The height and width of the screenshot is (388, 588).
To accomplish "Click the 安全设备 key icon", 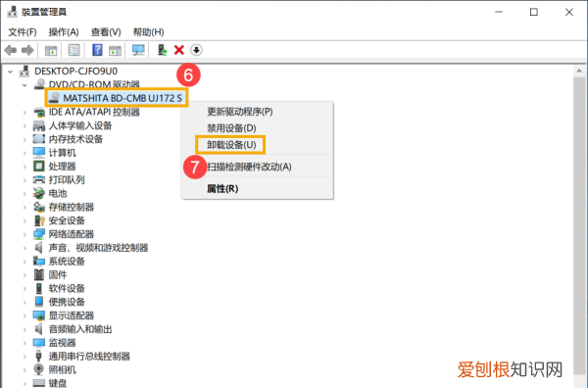I will (39, 220).
